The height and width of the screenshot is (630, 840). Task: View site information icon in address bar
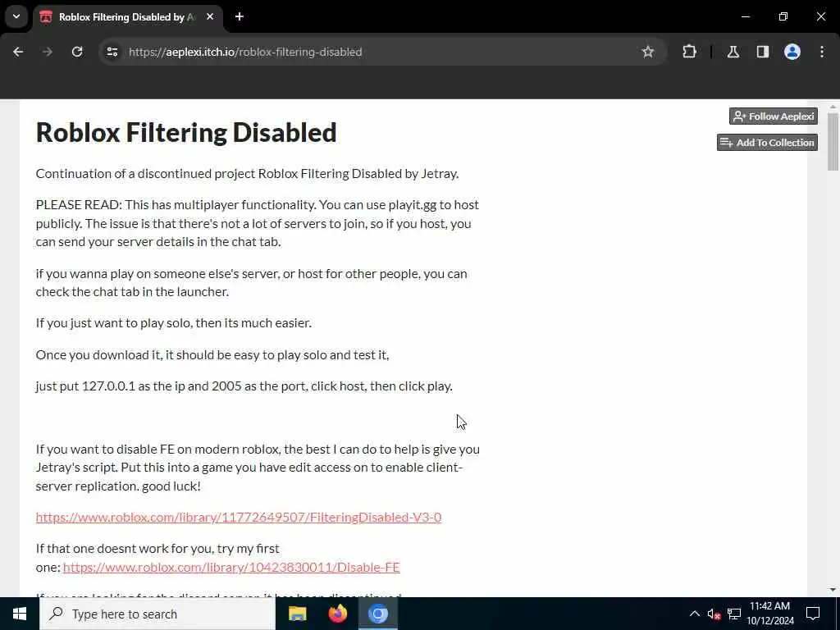[112, 52]
